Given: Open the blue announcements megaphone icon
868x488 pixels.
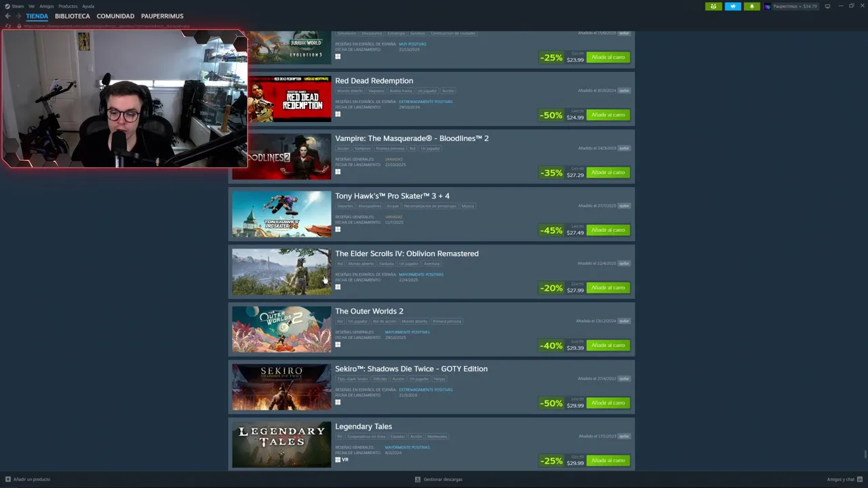Looking at the screenshot, I should [x=732, y=6].
